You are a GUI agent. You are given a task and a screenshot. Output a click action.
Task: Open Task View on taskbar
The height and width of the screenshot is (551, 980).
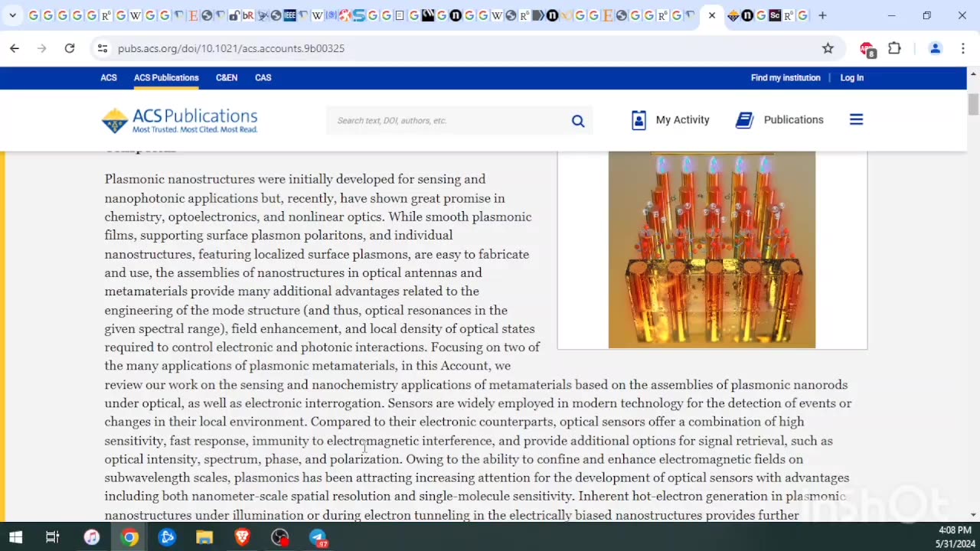pyautogui.click(x=53, y=537)
